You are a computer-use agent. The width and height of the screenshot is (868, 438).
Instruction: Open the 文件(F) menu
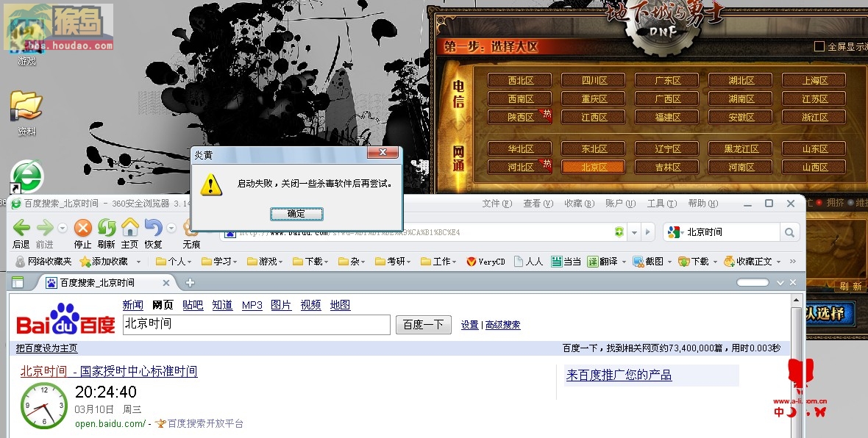(497, 204)
